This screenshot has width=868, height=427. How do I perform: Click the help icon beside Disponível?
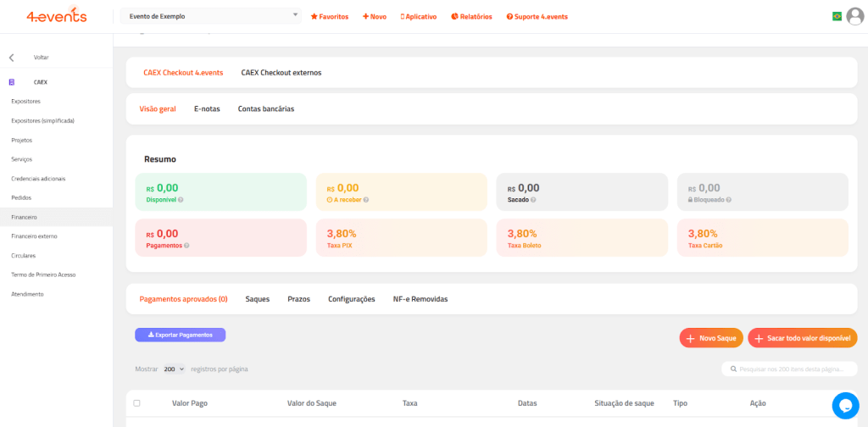pyautogui.click(x=181, y=200)
